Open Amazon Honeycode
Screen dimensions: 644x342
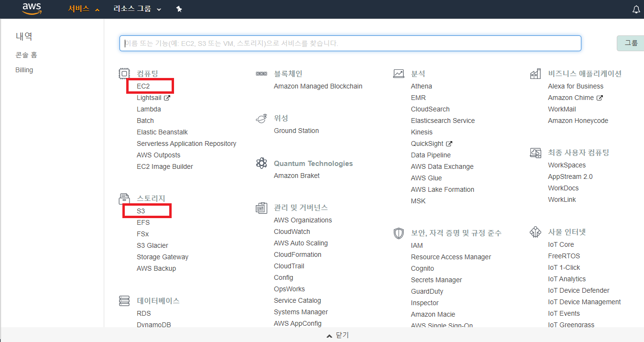578,121
